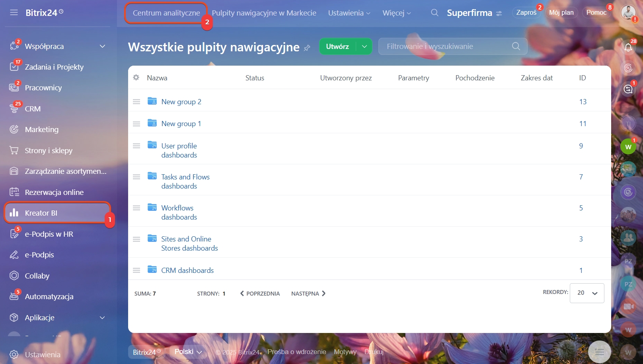The height and width of the screenshot is (364, 643).
Task: Click the Mój plan button
Action: pyautogui.click(x=561, y=12)
